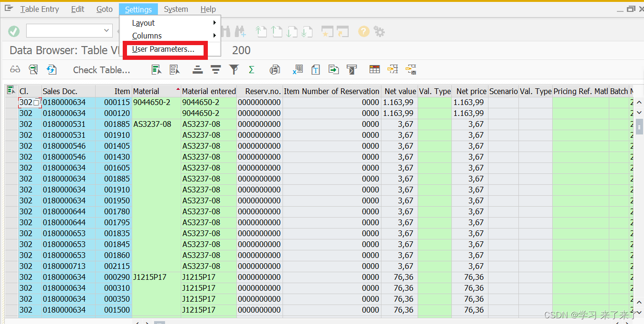Viewport: 644px width, 324px height.
Task: Click the Total sigma icon
Action: 252,70
